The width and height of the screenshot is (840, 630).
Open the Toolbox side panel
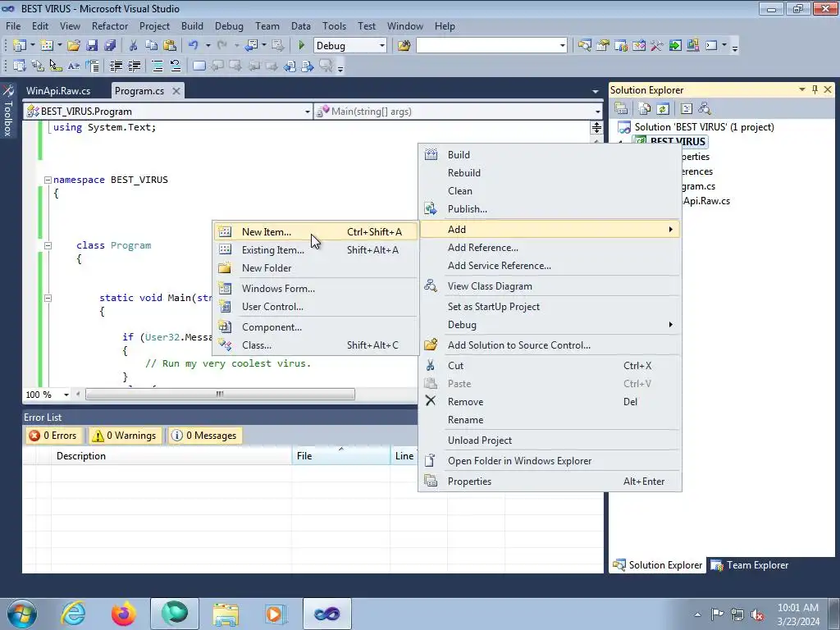(8, 111)
